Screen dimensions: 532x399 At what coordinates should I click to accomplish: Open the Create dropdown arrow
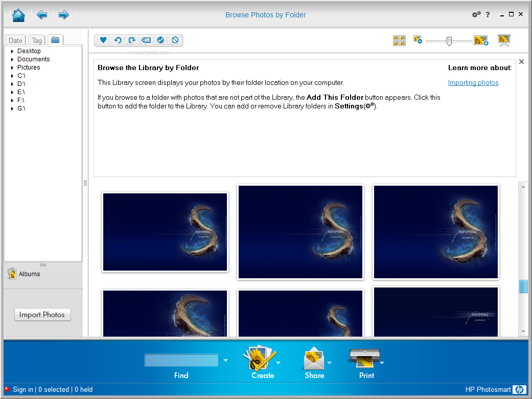279,363
